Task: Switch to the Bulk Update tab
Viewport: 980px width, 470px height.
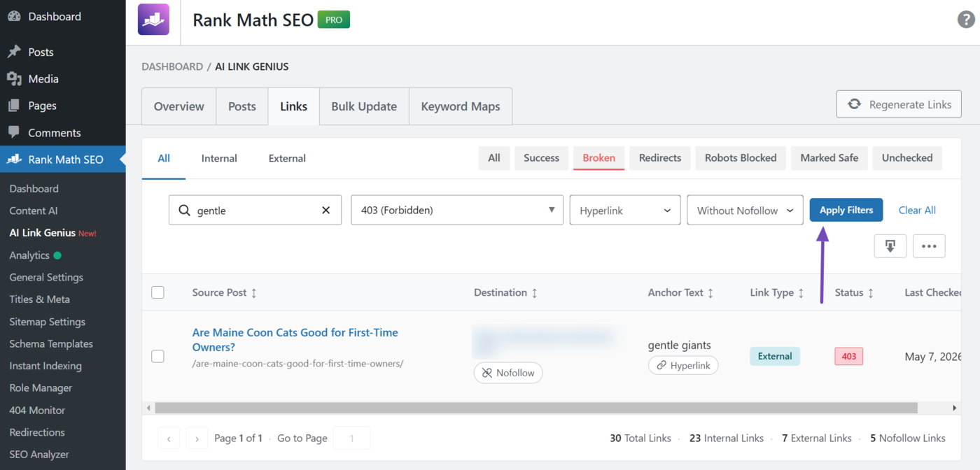Action: [364, 106]
